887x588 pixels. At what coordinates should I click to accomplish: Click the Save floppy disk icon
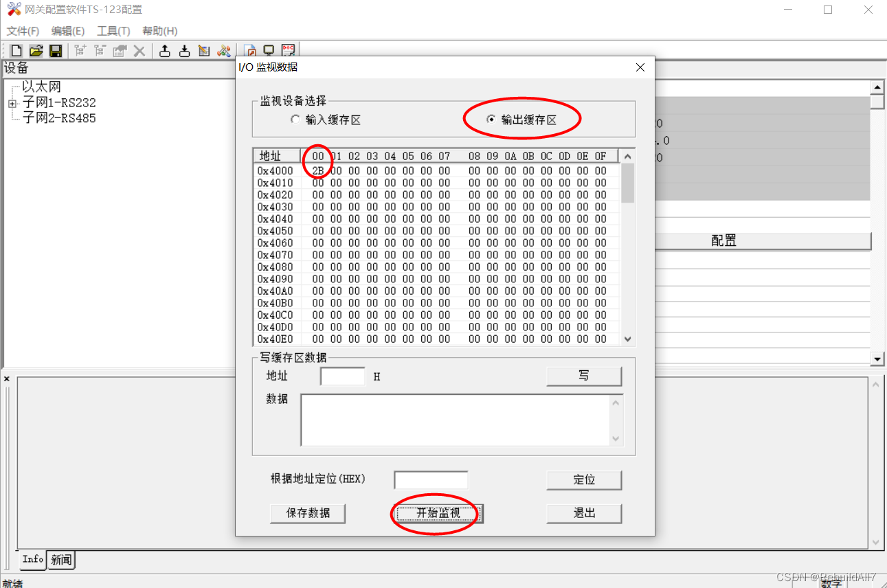pyautogui.click(x=56, y=50)
